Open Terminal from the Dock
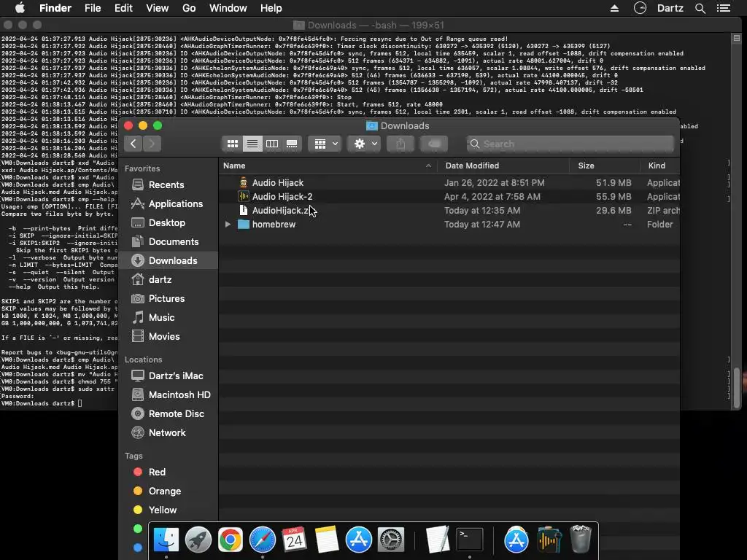Screen dimensions: 747x560 470,540
